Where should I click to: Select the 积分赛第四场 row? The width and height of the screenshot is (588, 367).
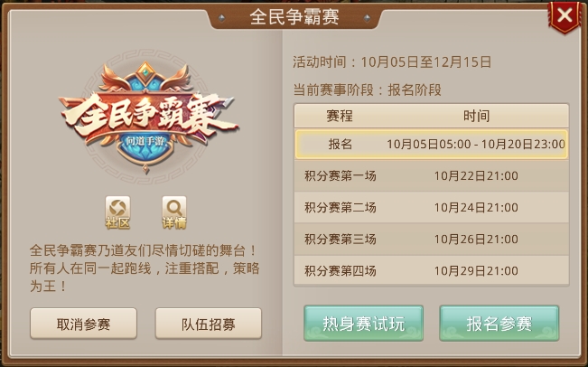pyautogui.click(x=431, y=270)
